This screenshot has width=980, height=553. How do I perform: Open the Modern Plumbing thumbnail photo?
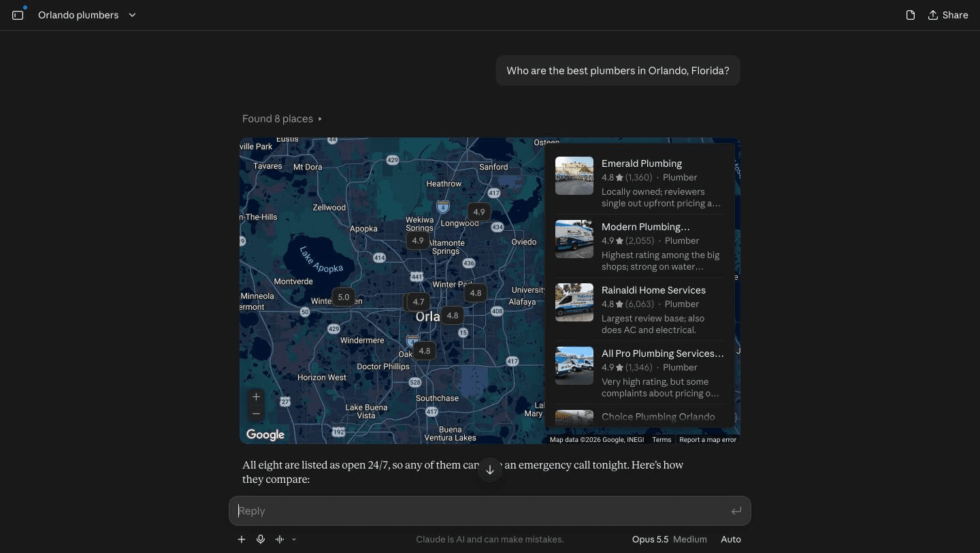[x=574, y=239]
